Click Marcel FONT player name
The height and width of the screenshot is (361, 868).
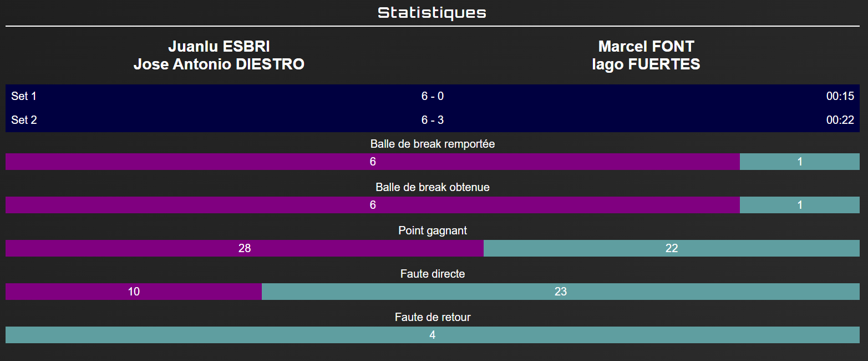tap(646, 47)
